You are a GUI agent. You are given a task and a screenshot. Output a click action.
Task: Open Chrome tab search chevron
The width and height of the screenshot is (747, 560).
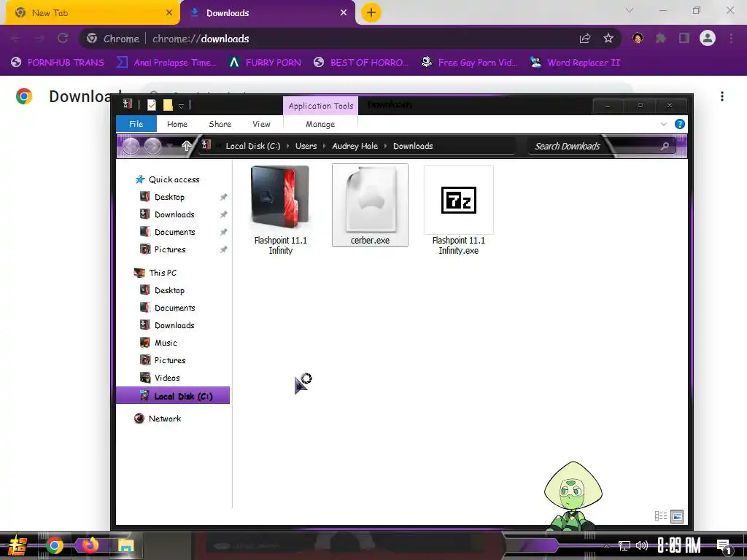click(630, 10)
